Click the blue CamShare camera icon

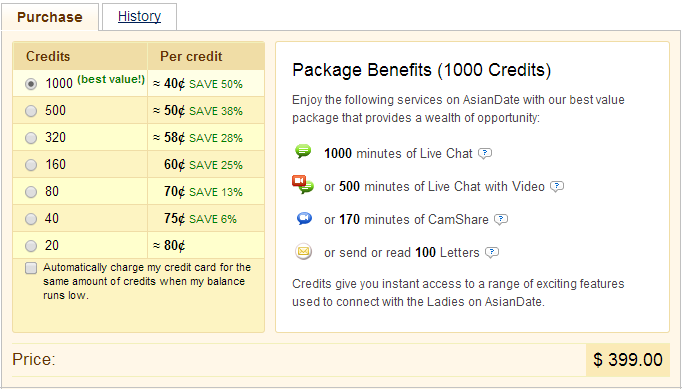[x=304, y=217]
